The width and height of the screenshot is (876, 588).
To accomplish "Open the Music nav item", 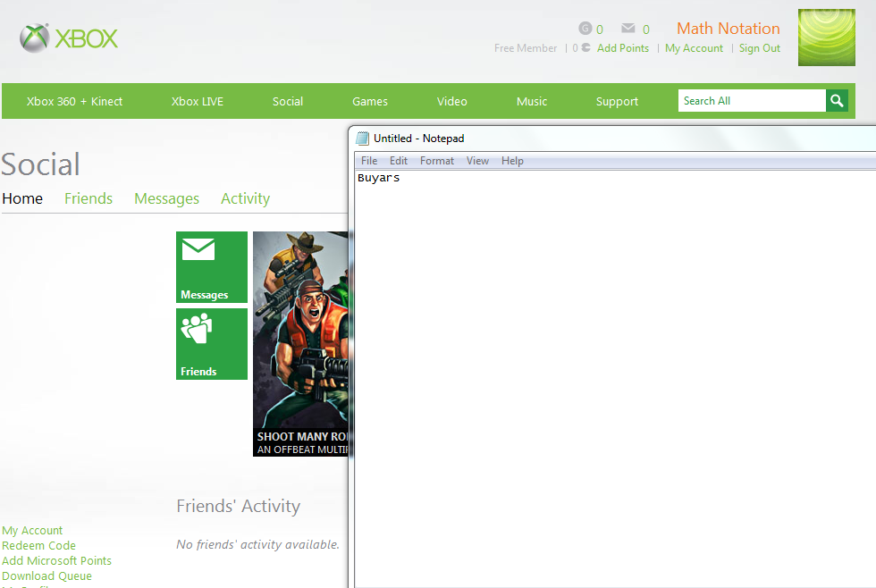I will tap(532, 102).
